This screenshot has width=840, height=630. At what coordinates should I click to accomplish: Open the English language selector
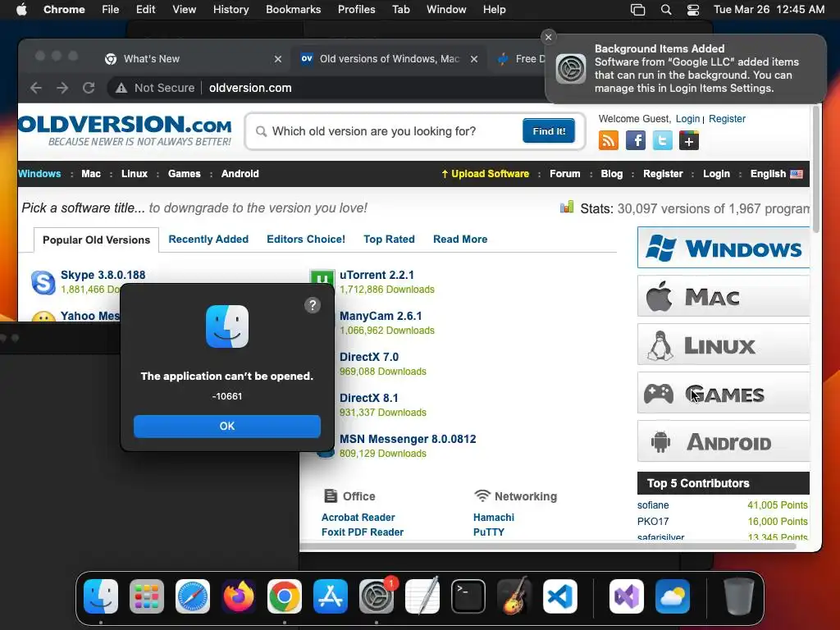776,174
